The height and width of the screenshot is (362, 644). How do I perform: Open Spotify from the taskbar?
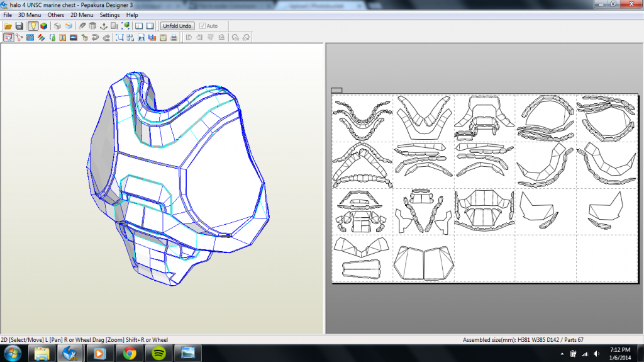coord(159,353)
